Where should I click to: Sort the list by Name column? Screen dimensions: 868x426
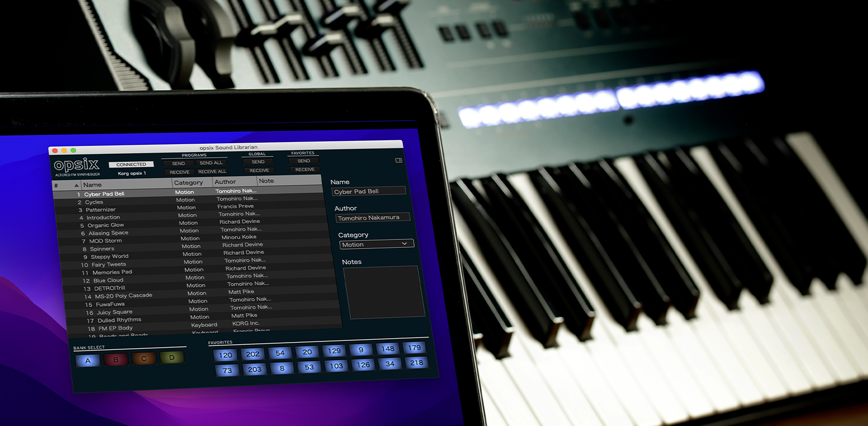pyautogui.click(x=127, y=184)
